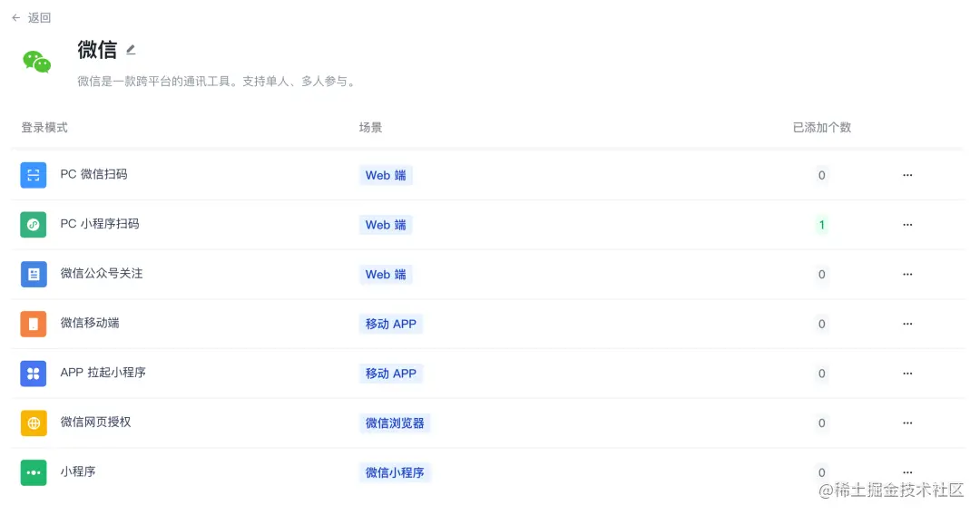Open more options for PC 小程序扫码
The image size is (980, 515).
(x=907, y=225)
